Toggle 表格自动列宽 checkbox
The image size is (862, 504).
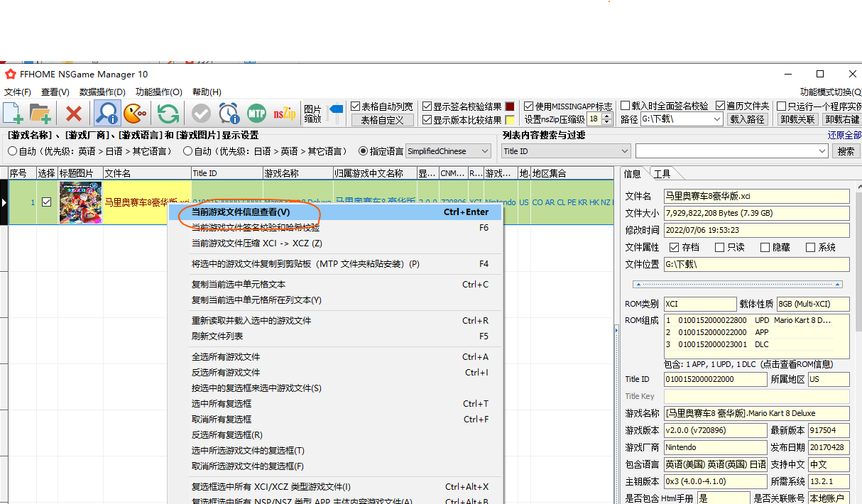(356, 106)
